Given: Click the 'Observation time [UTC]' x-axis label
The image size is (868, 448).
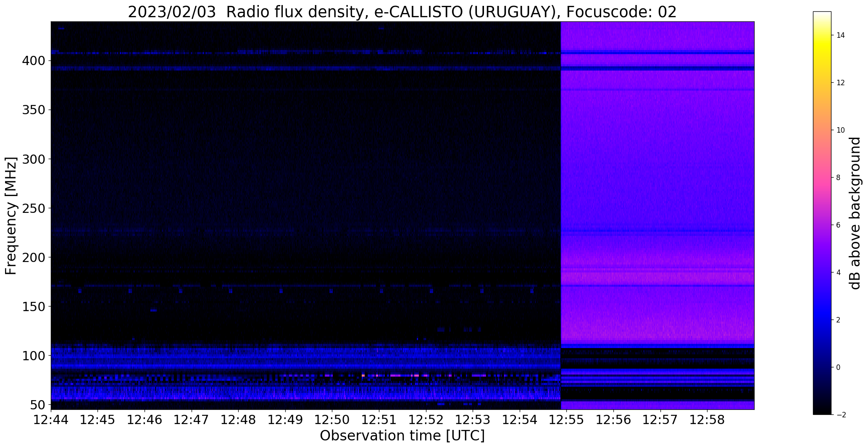Looking at the screenshot, I should 402,435.
